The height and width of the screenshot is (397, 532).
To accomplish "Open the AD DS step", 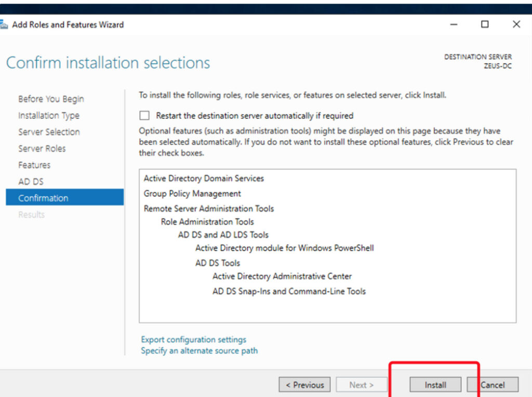I will click(x=31, y=182).
